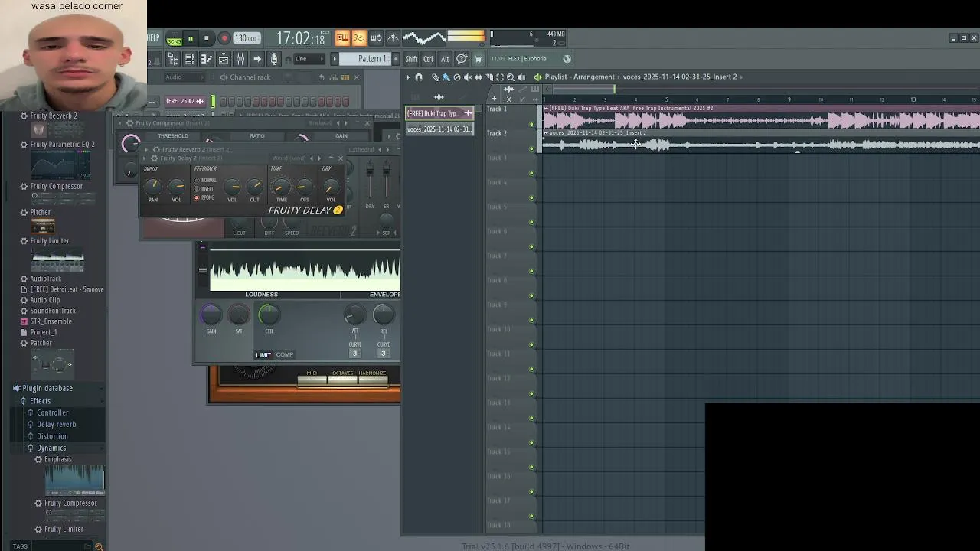Select the Zoom tool in Playlist
980x551 pixels.
point(510,77)
